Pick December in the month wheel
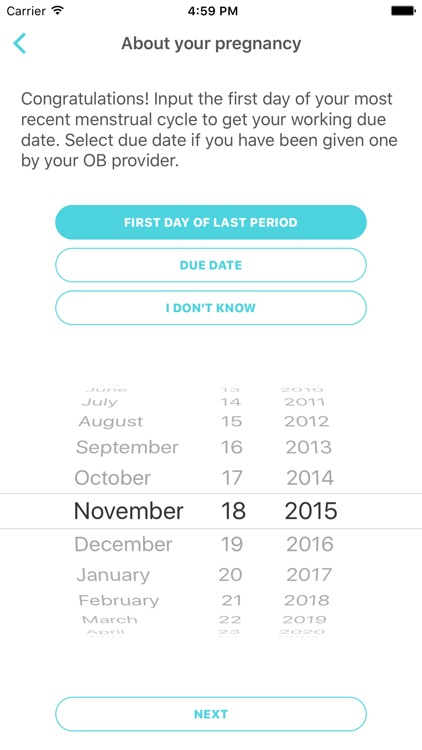Image resolution: width=422 pixels, height=750 pixels. click(123, 544)
